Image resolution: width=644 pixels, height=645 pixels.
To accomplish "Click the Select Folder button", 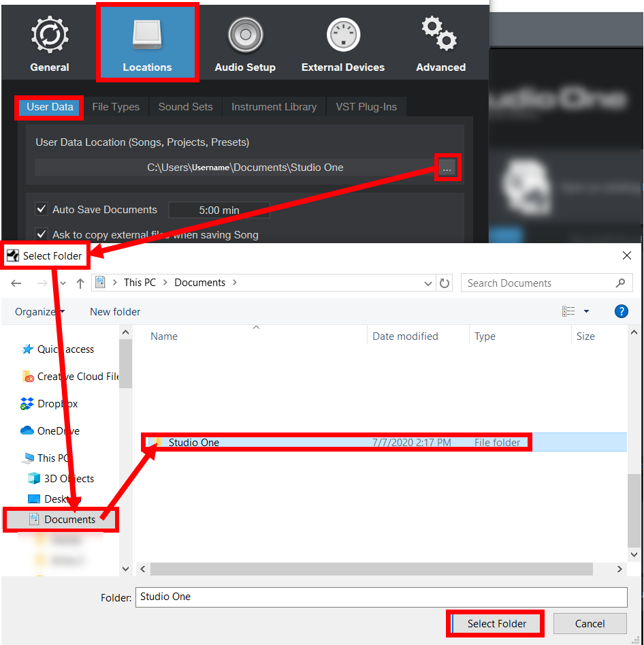I will (496, 624).
